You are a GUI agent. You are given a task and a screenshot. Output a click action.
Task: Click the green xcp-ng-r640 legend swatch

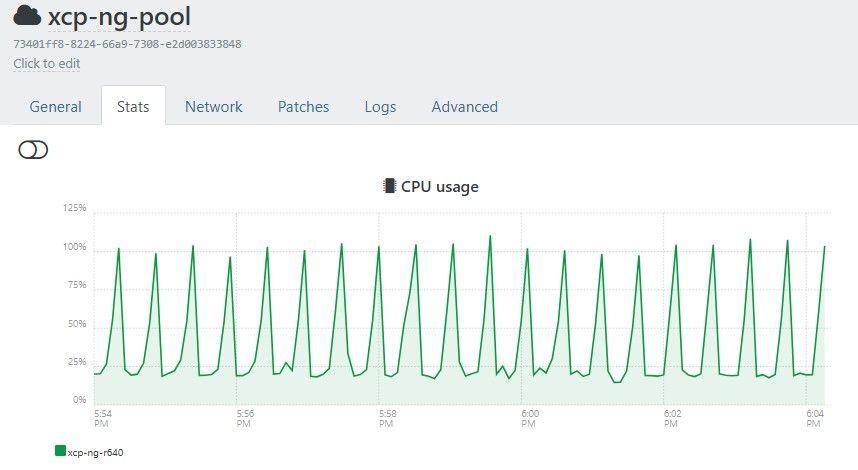[x=60, y=451]
